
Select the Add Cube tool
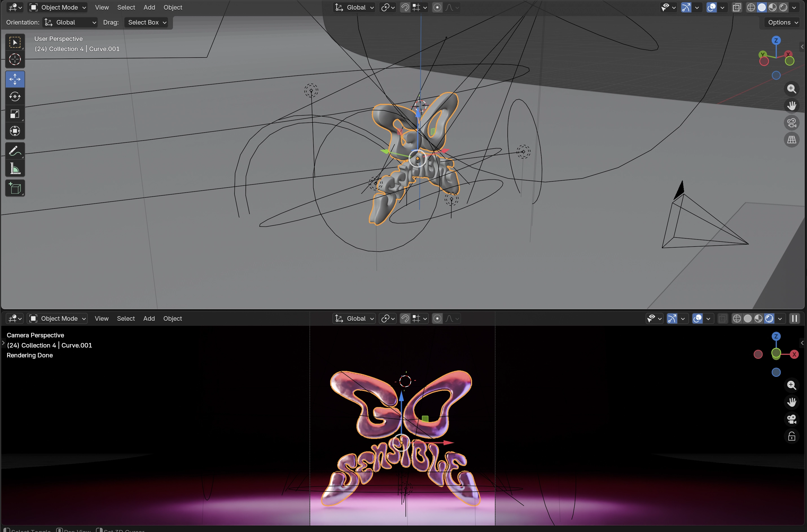15,188
